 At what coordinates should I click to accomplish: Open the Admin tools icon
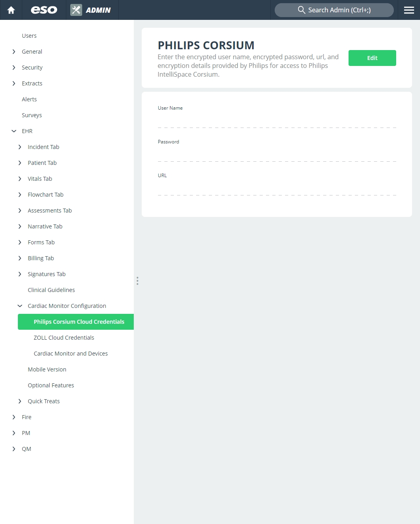76,10
